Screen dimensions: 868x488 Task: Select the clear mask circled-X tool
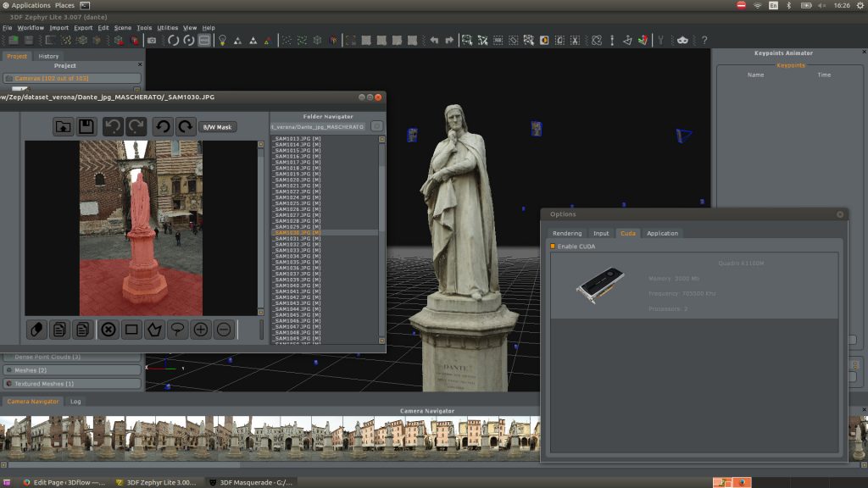coord(108,330)
